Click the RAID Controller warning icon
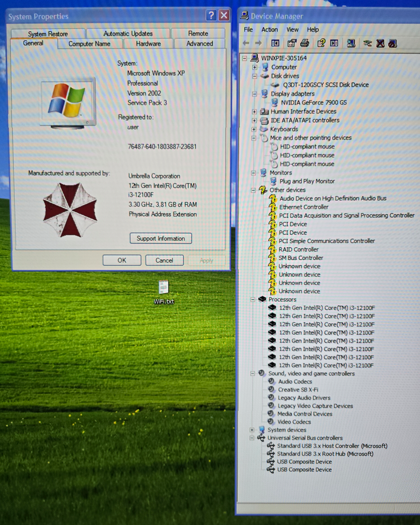This screenshot has height=525, width=420. point(272,249)
